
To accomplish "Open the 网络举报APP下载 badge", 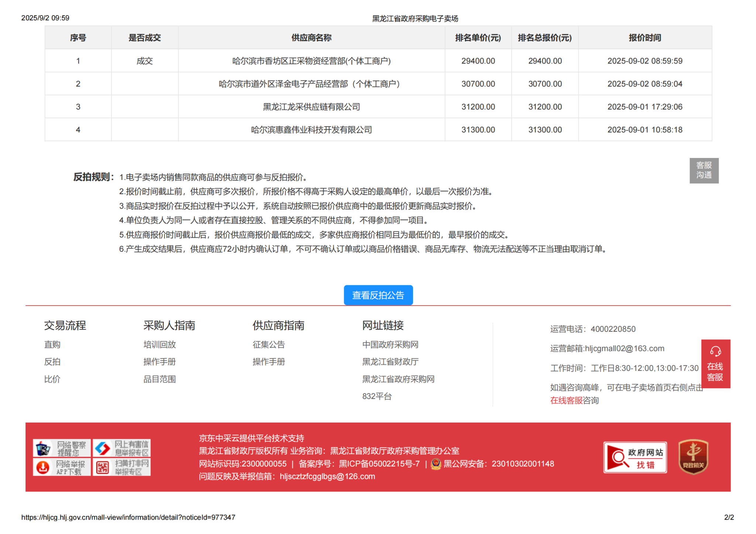I will coord(61,467).
